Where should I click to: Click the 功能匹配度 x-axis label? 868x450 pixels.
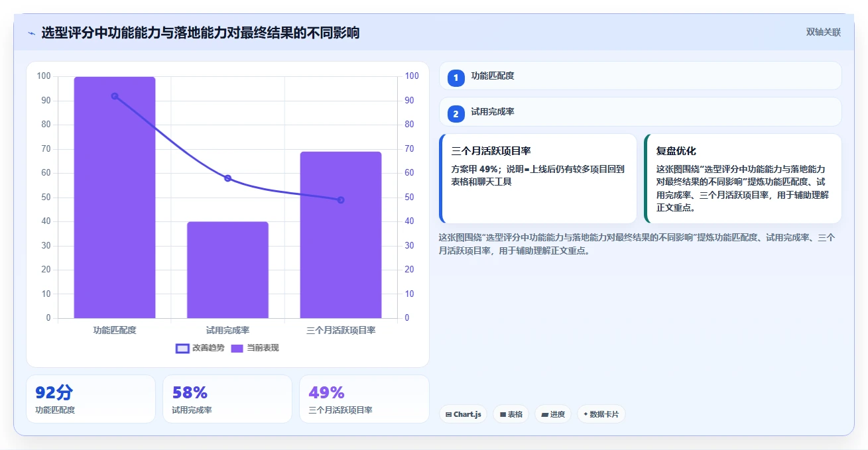point(115,330)
